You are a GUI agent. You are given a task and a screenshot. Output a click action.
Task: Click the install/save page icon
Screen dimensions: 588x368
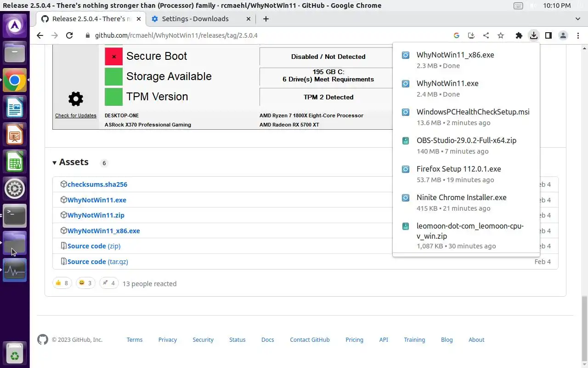[x=471, y=35]
